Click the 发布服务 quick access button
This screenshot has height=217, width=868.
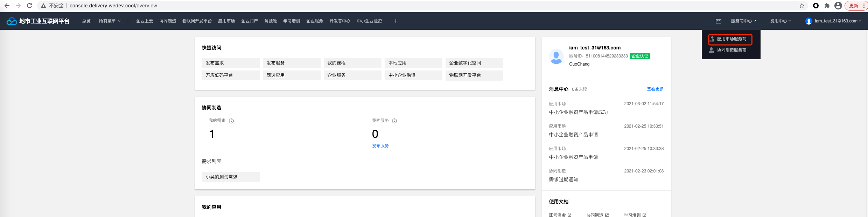[292, 63]
